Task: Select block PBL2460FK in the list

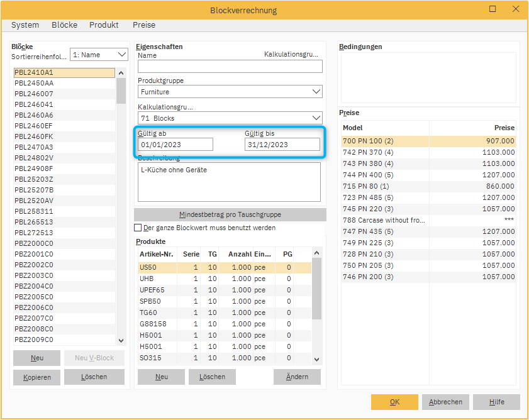Action: point(34,136)
